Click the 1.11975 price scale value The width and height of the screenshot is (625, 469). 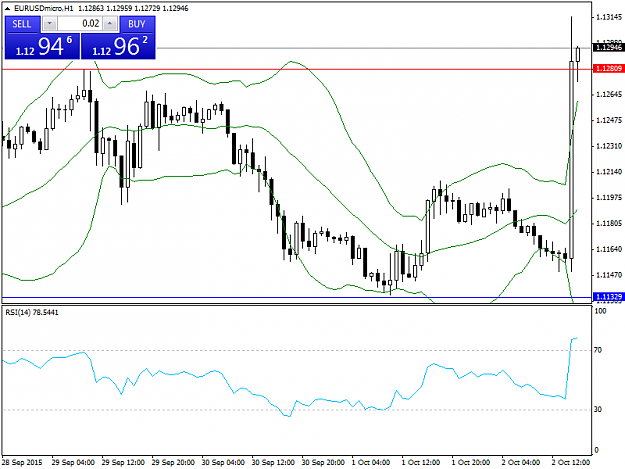[x=609, y=198]
